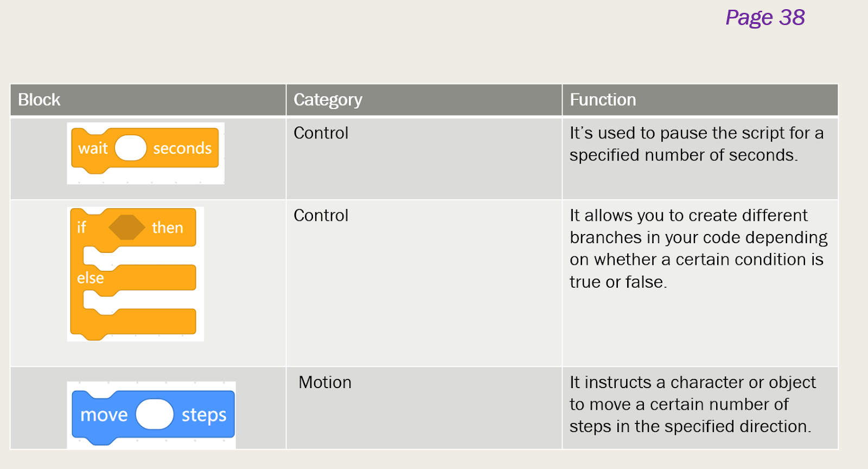Screen dimensions: 868x469
Task: Click the pause script function description
Action: click(697, 144)
